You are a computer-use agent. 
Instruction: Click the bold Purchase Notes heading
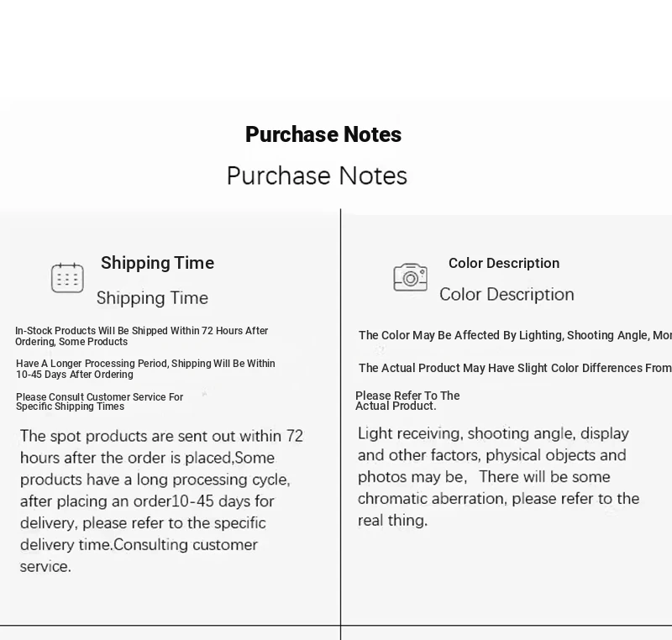[323, 134]
